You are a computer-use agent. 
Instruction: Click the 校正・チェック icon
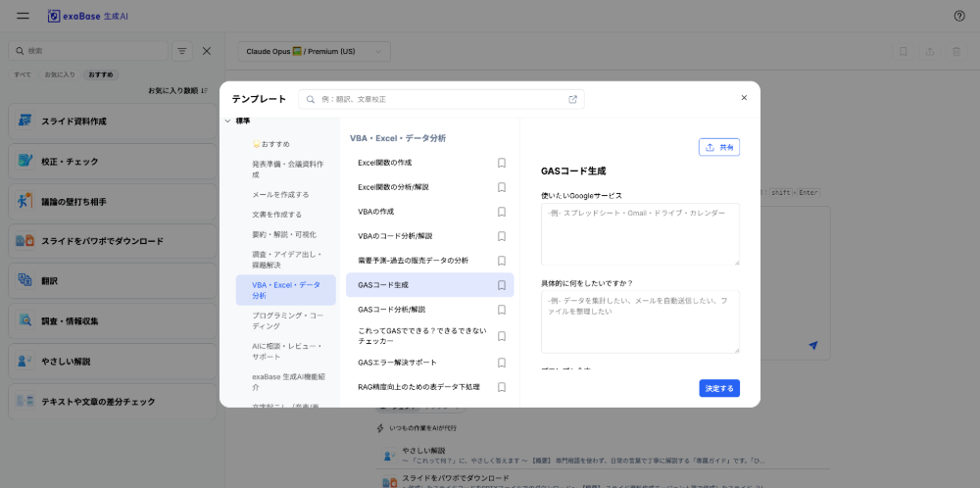[24, 162]
